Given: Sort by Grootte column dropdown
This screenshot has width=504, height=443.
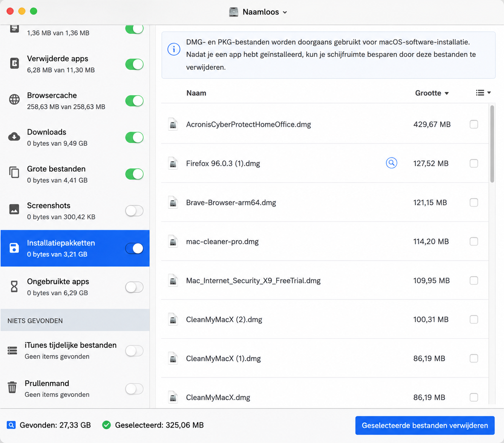Looking at the screenshot, I should (432, 93).
